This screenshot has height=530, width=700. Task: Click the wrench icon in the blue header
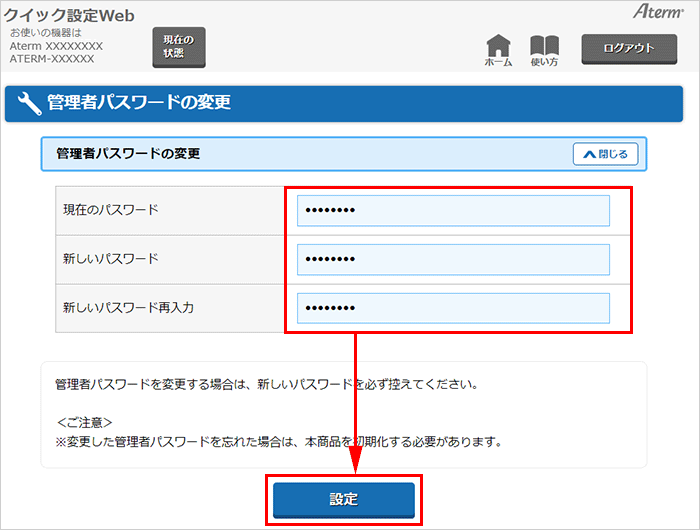click(x=30, y=103)
